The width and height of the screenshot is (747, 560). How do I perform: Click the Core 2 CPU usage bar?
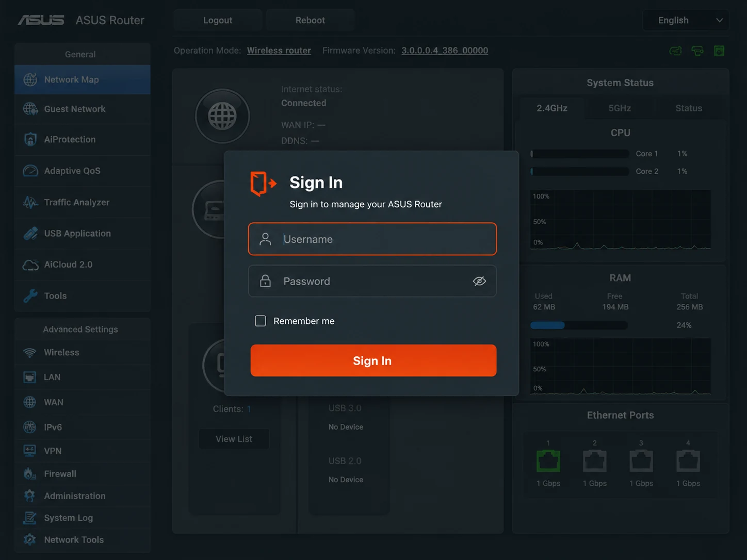(x=580, y=171)
